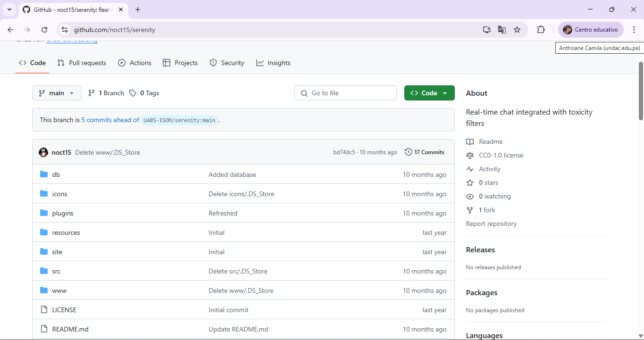Screen dimensions: 644x340
Task: Open Centro educativo profile button
Action: click(x=591, y=30)
